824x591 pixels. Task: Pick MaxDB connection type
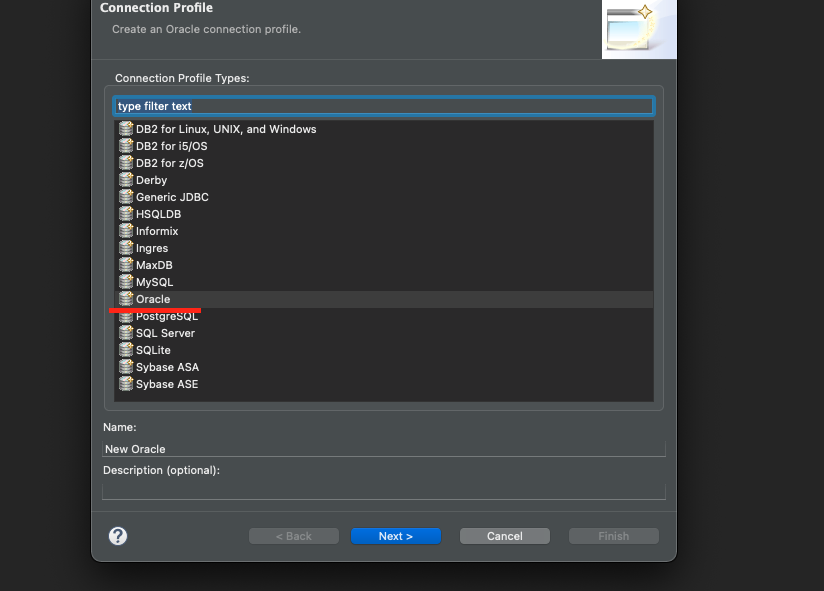[154, 265]
